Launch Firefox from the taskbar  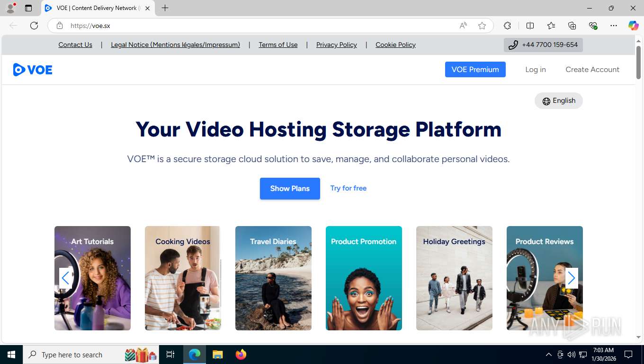tap(241, 355)
